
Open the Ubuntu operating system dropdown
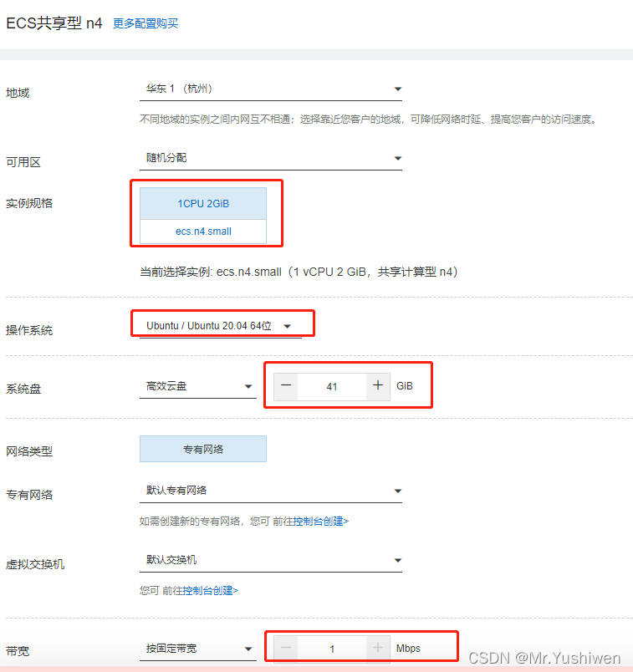tap(220, 325)
